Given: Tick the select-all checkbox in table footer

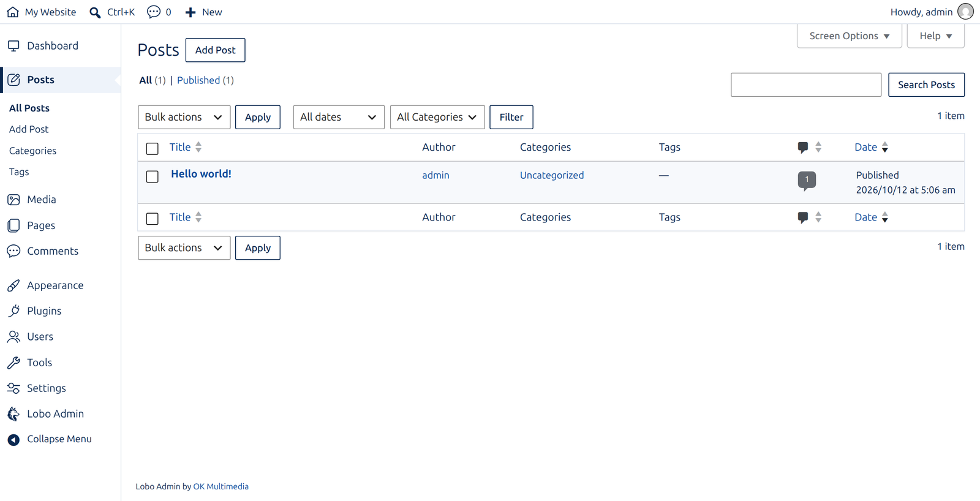Looking at the screenshot, I should click(x=153, y=219).
